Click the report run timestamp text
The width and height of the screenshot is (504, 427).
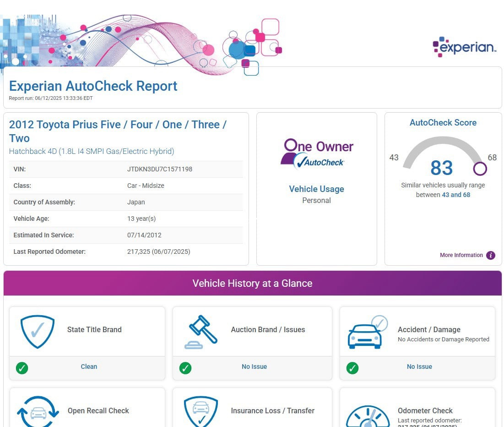click(x=51, y=98)
